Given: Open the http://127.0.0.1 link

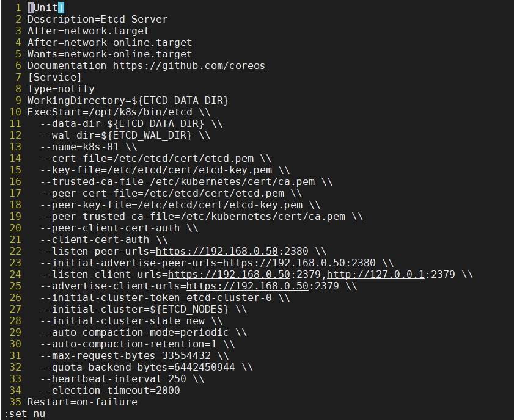Looking at the screenshot, I should coord(375,274).
